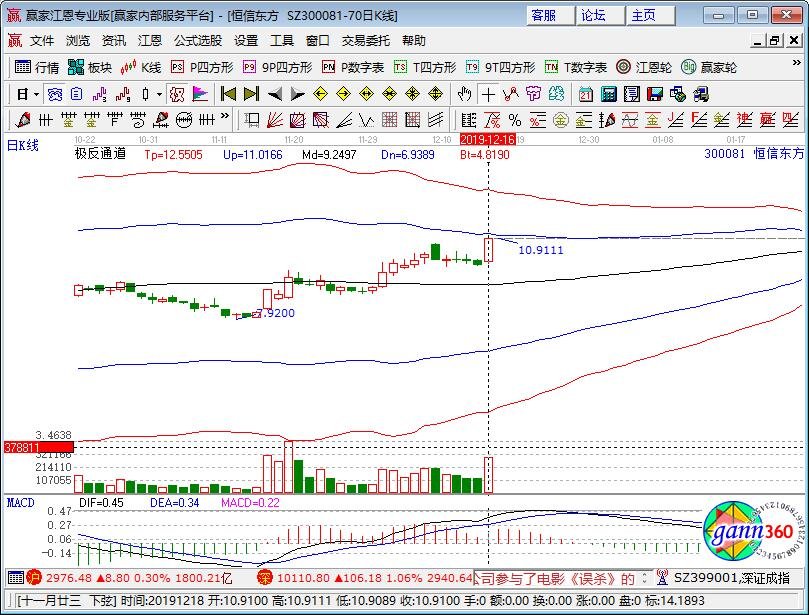Click the 客服 button
This screenshot has width=809, height=615.
[x=550, y=15]
